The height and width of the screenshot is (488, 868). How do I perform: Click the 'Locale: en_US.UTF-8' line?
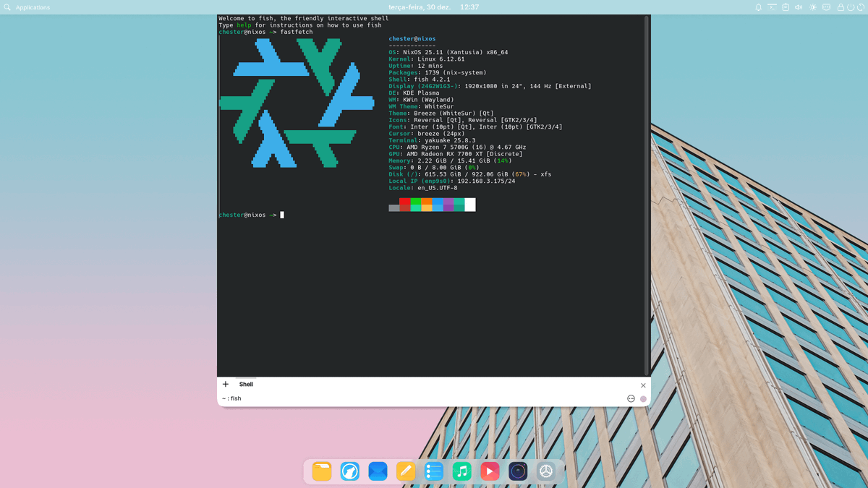[423, 188]
